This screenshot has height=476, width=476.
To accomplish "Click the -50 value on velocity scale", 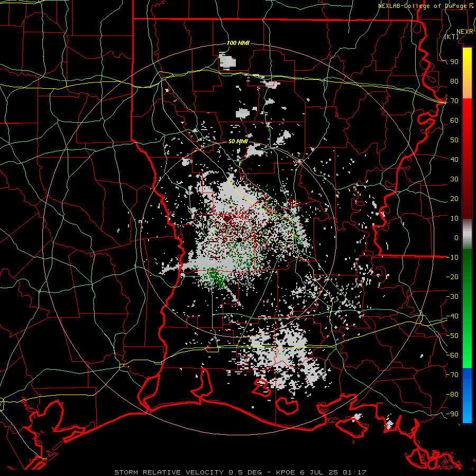I will pyautogui.click(x=452, y=336).
